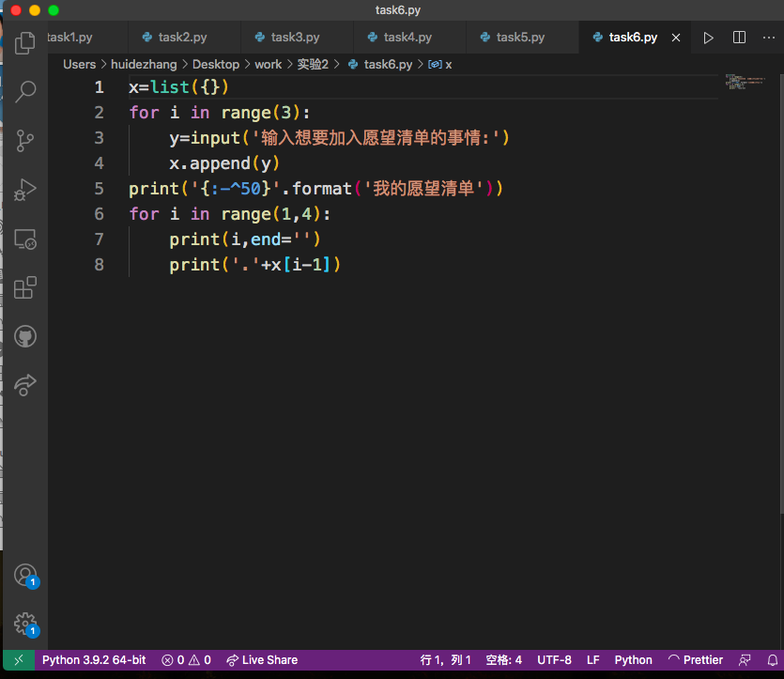Open the work breadcrumb
The width and height of the screenshot is (784, 679).
(x=268, y=65)
